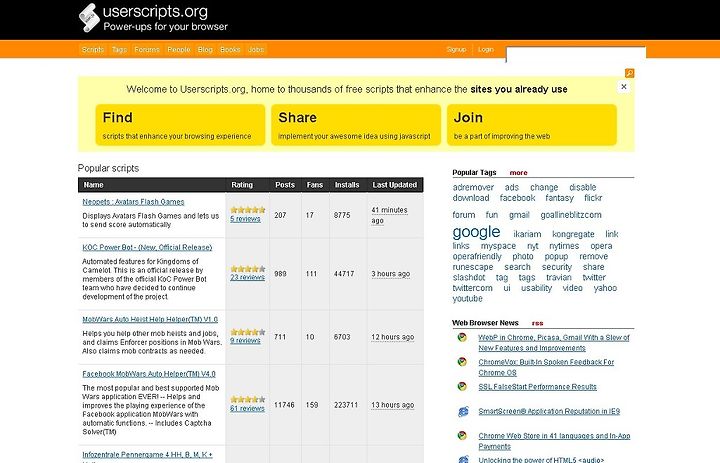The width and height of the screenshot is (720, 463).
Task: Click star rating for MobWars Auto Heist Helper
Action: coord(248,332)
